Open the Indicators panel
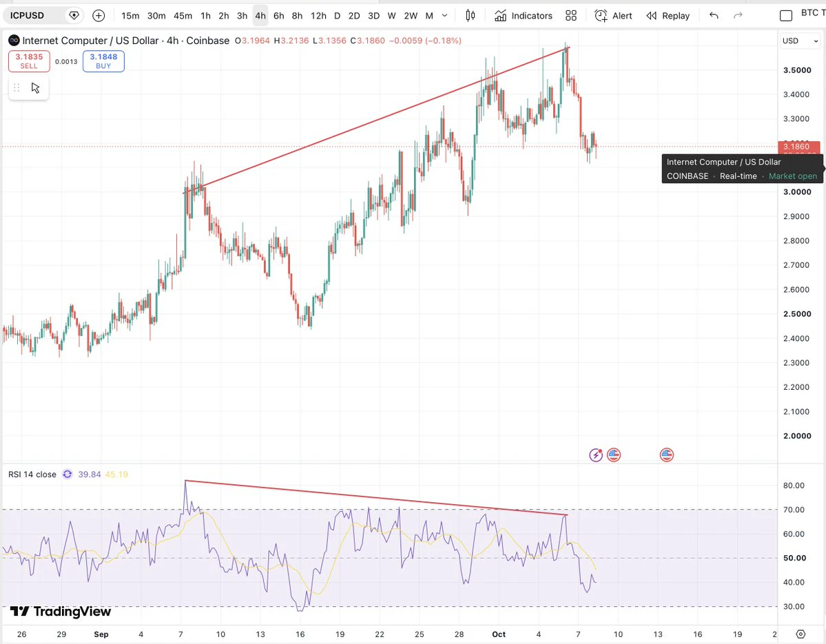The width and height of the screenshot is (826, 644). click(523, 16)
